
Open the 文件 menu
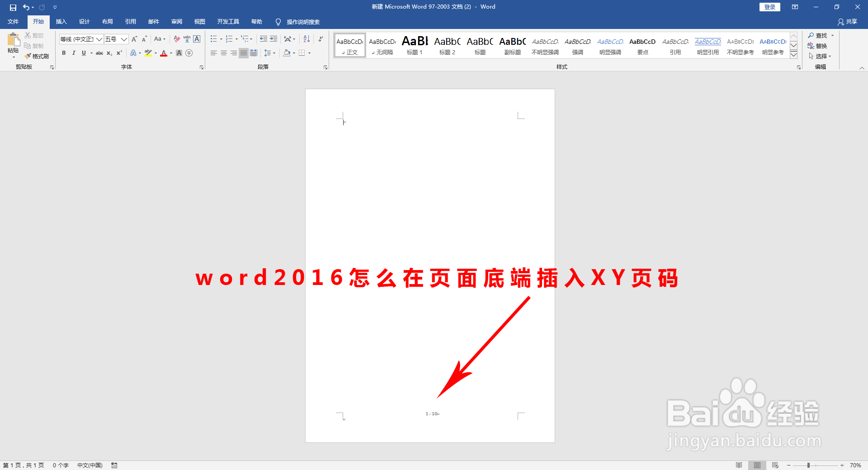click(x=13, y=21)
